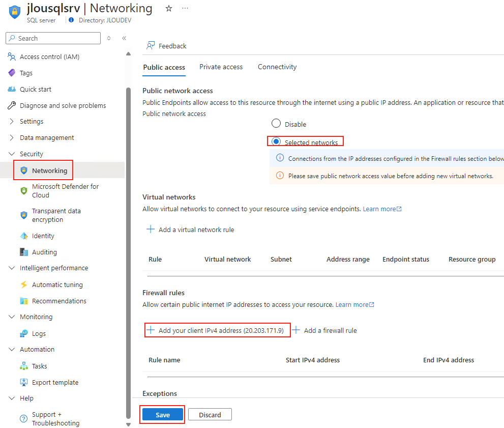
Task: Open the Identity page
Action: (43, 236)
